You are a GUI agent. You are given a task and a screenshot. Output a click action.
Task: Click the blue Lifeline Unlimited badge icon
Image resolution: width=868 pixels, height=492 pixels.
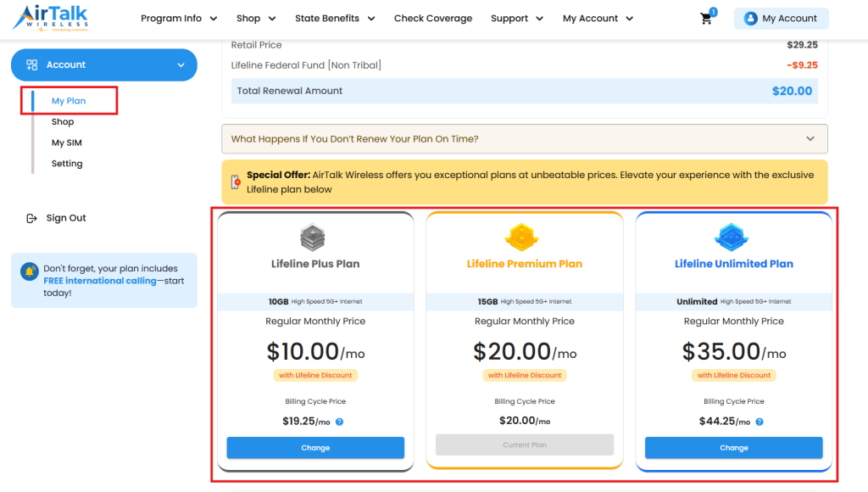tap(732, 238)
